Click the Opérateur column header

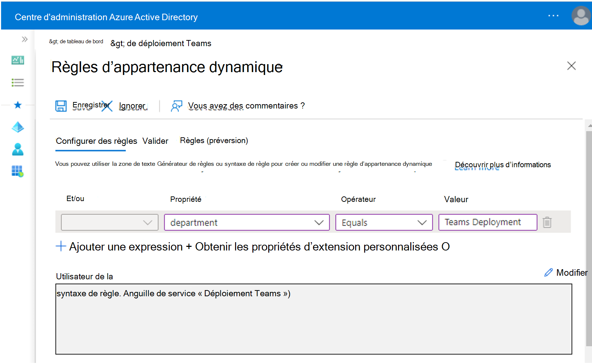(x=358, y=199)
